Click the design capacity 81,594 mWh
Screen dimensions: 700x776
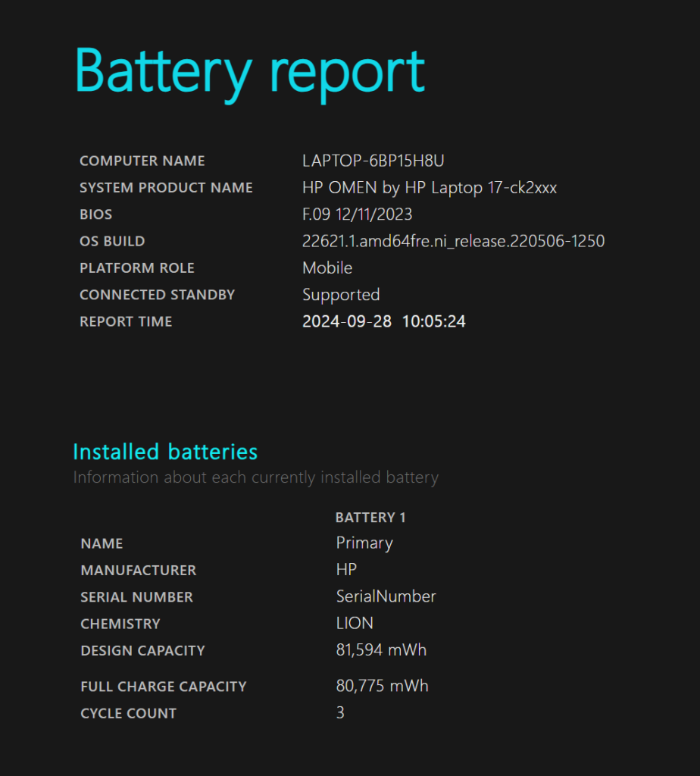pyautogui.click(x=381, y=649)
